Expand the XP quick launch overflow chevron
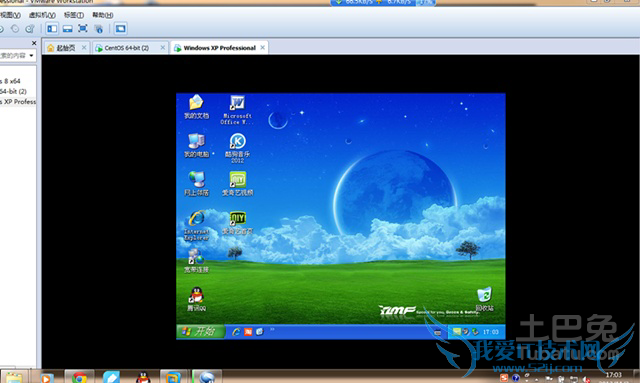The image size is (640, 383). click(x=272, y=329)
